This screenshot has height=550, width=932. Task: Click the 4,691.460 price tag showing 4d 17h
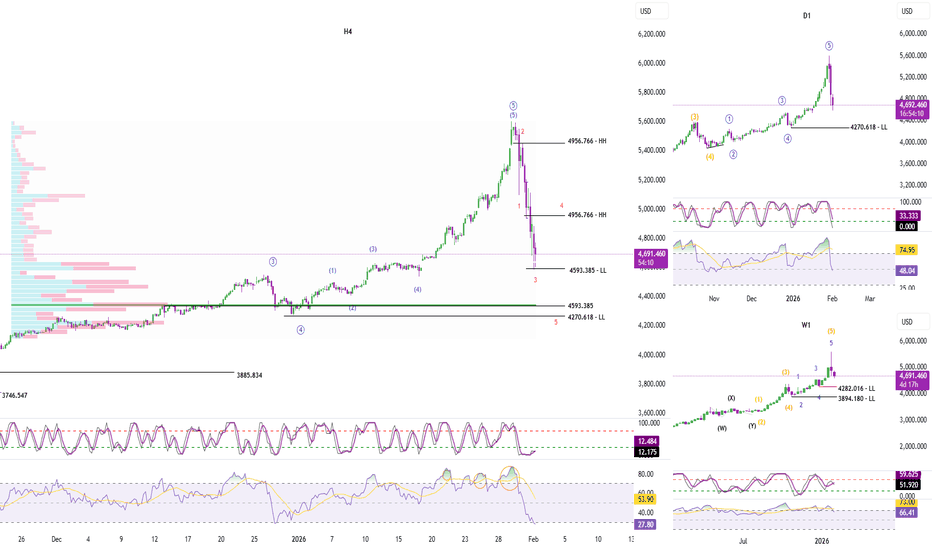point(913,380)
